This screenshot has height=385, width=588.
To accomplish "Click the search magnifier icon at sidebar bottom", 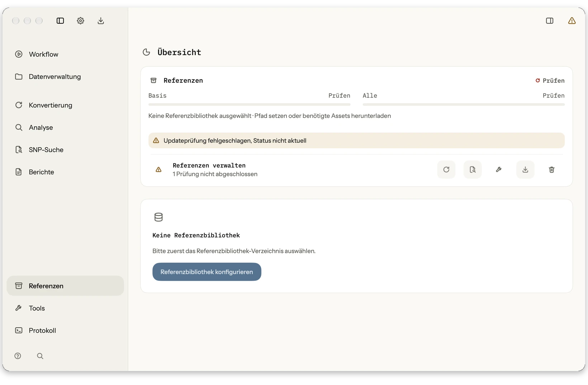I will pyautogui.click(x=40, y=356).
